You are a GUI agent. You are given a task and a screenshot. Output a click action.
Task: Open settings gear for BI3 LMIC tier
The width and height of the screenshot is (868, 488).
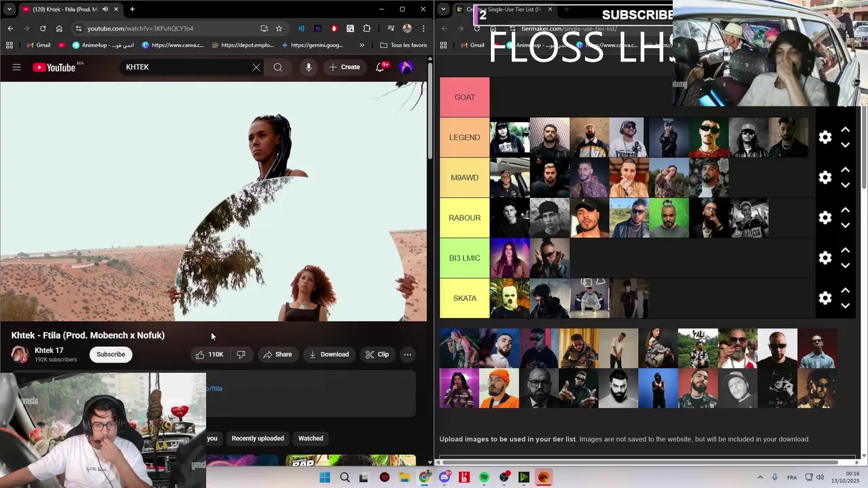click(x=825, y=258)
